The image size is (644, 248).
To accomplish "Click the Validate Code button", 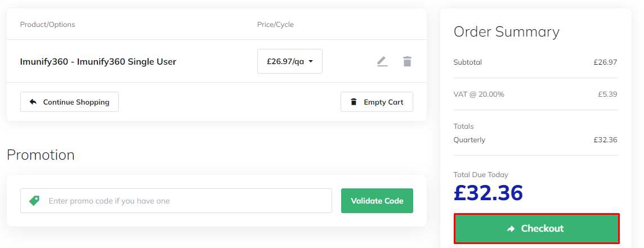I will (377, 201).
